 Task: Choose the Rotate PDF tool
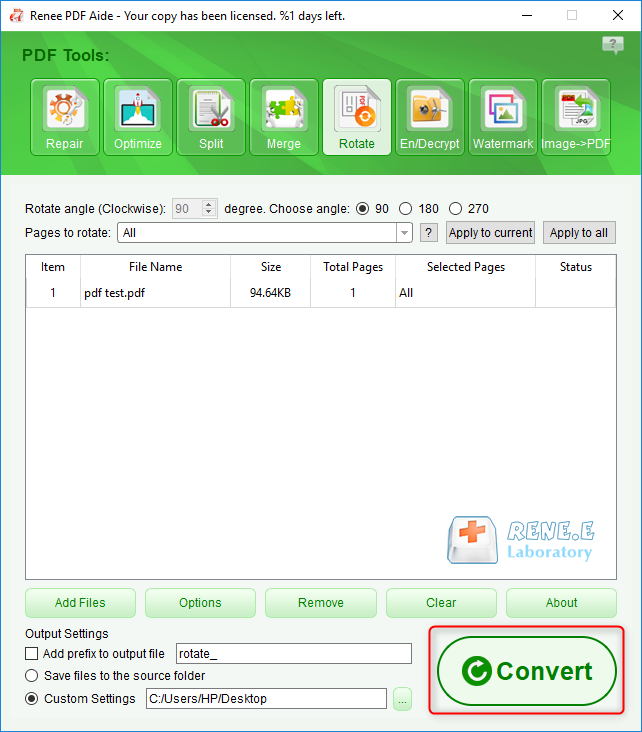[x=357, y=117]
